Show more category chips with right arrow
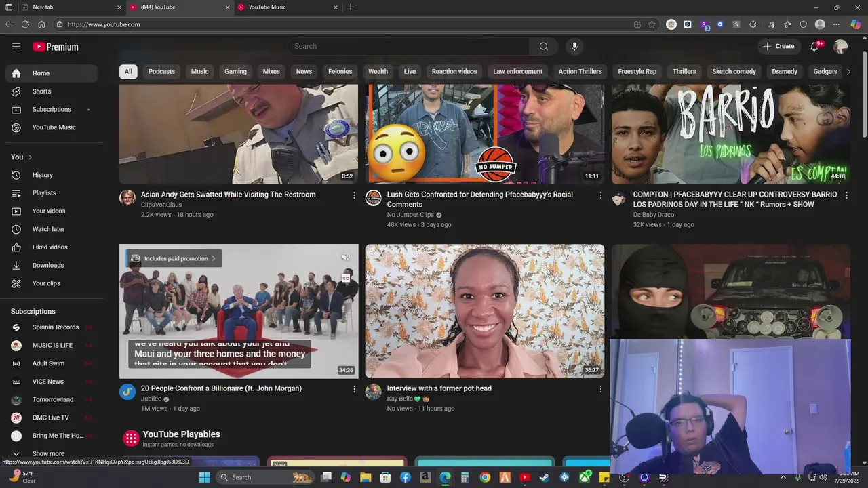The width and height of the screenshot is (868, 488). coord(848,71)
